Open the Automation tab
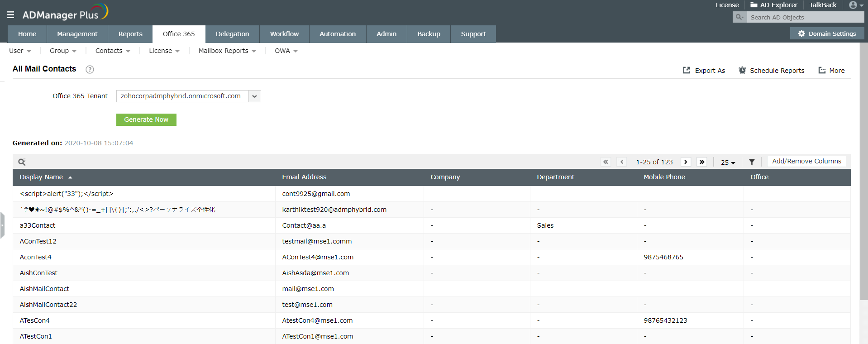Screen dimensions: 868x344 337,34
